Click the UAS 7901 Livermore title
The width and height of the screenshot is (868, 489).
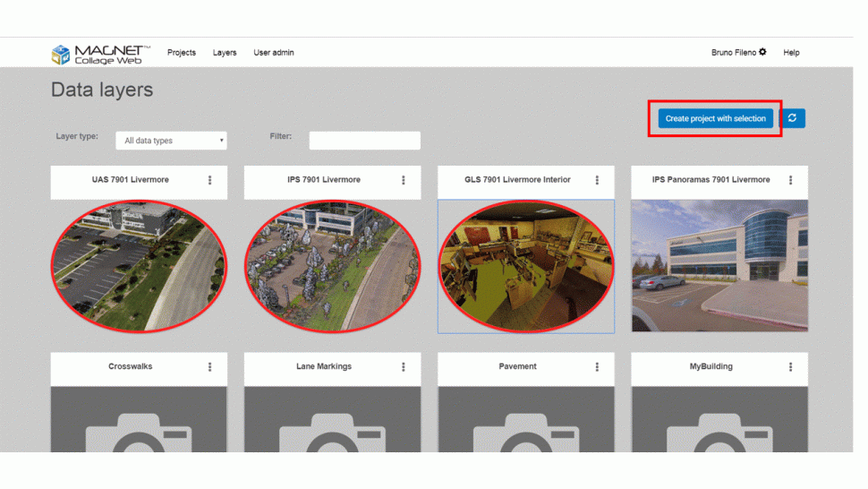click(x=130, y=179)
